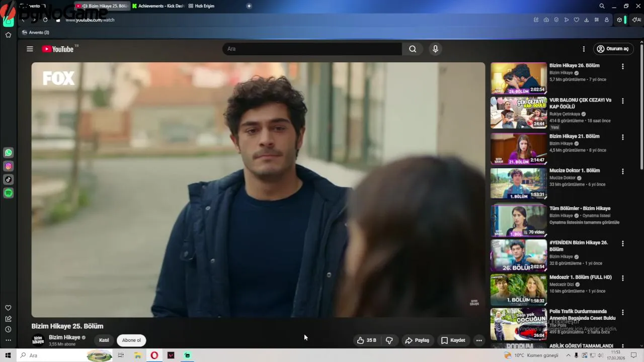Viewport: 644px width, 362px height.
Task: Open options menu for #YENİDEN Bizim Hikaye 26. Bölüm
Action: [622, 244]
